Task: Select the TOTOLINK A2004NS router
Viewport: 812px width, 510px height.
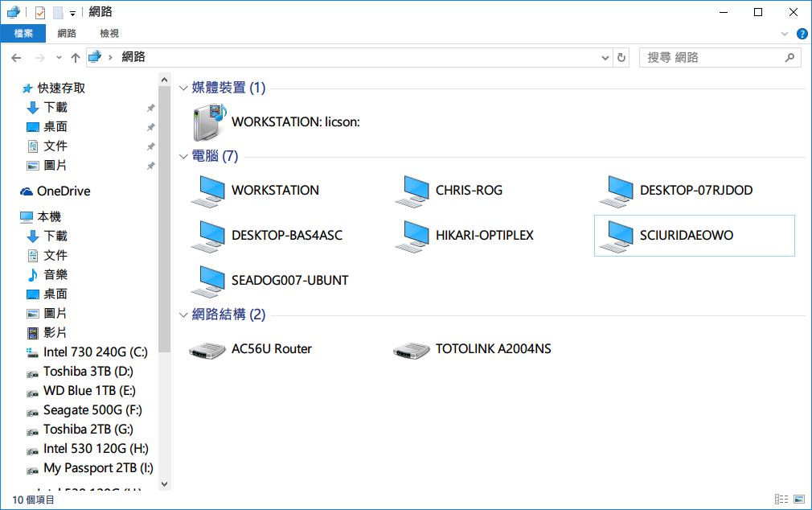Action: point(472,349)
